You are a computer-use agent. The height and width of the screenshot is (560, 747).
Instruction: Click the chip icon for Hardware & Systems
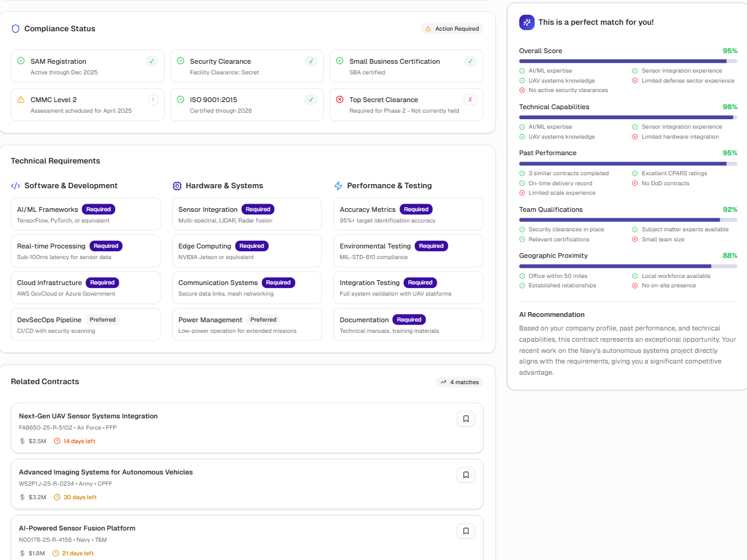point(177,186)
